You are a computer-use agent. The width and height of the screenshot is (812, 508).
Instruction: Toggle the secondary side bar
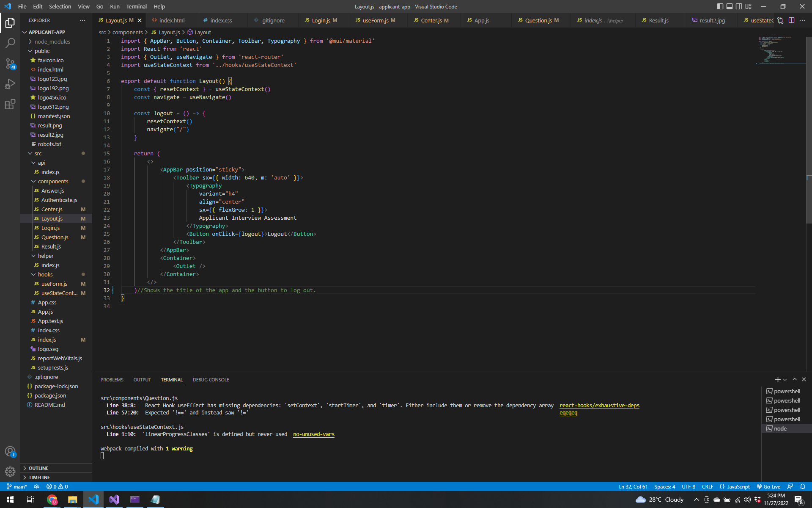739,6
